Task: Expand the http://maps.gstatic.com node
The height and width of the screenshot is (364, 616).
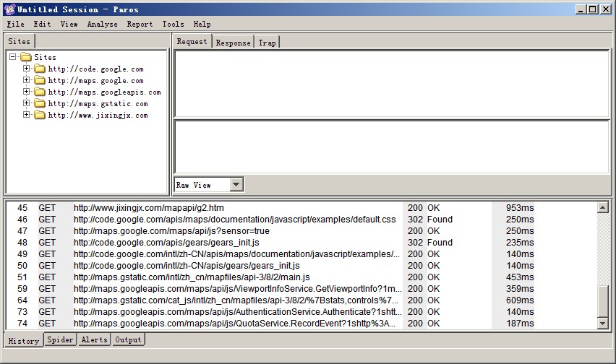Action: pyautogui.click(x=26, y=103)
